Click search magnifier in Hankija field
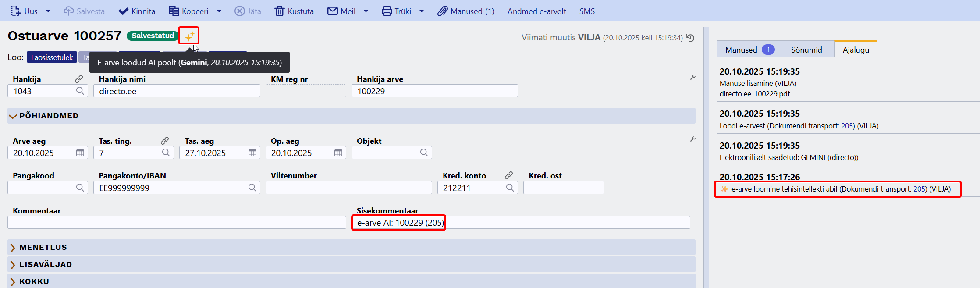Screen dimensions: 980x288 (80, 91)
